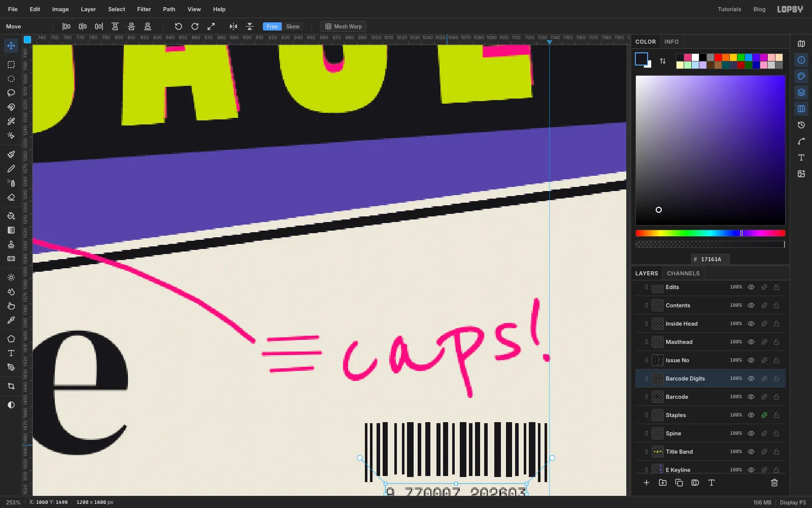Viewport: 812px width, 508px height.
Task: Select the Barcode layer row
Action: click(710, 397)
